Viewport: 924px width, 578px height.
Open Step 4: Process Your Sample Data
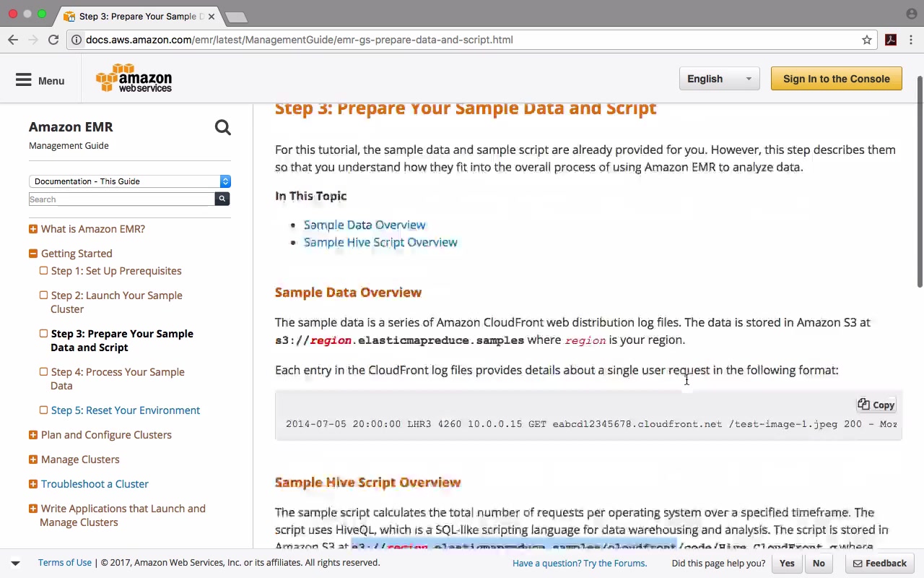tap(118, 379)
